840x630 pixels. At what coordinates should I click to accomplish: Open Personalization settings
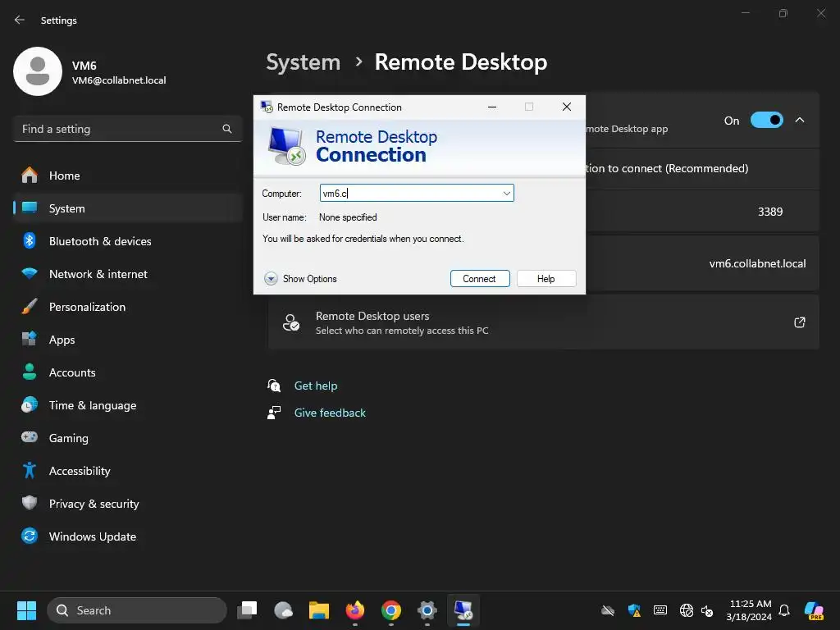(x=127, y=307)
